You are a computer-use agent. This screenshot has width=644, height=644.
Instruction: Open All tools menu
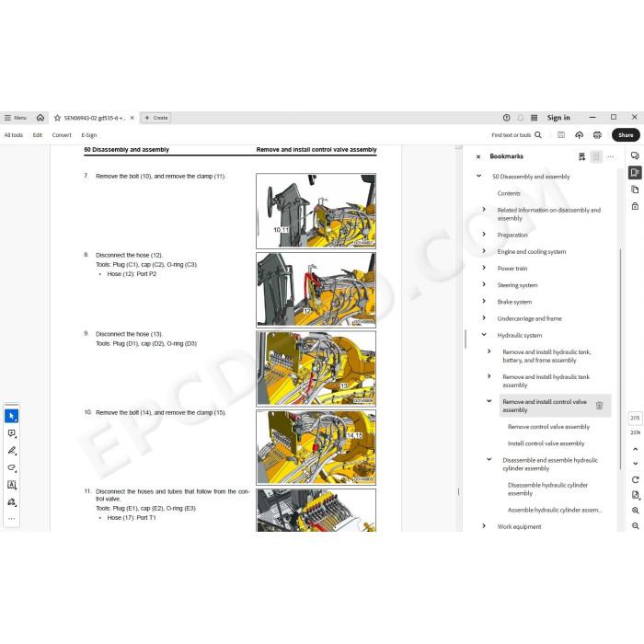(x=14, y=135)
